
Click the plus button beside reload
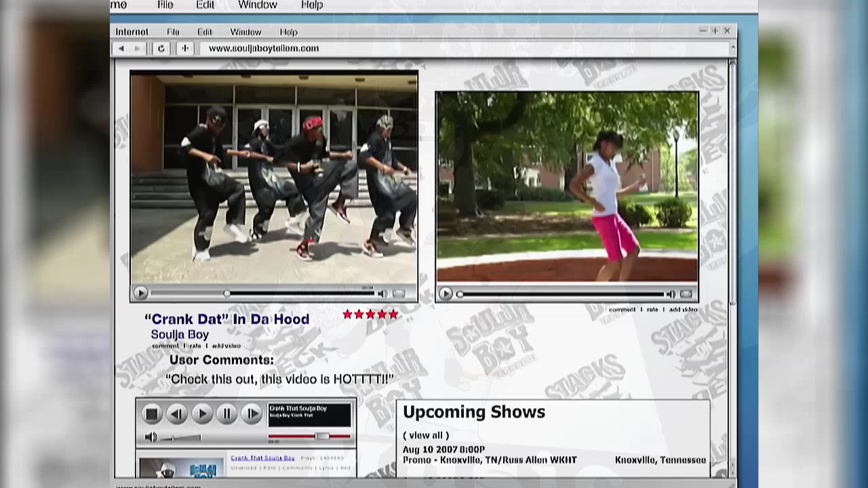184,49
